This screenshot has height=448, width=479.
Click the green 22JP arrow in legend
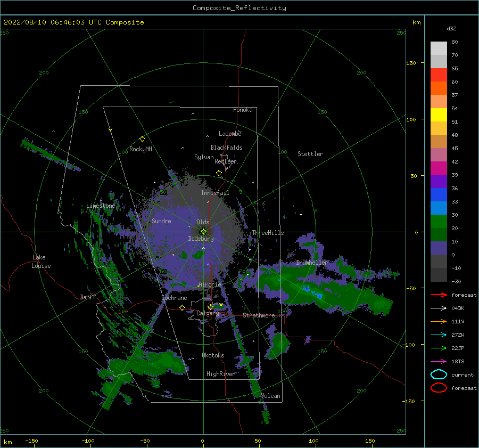(x=439, y=348)
